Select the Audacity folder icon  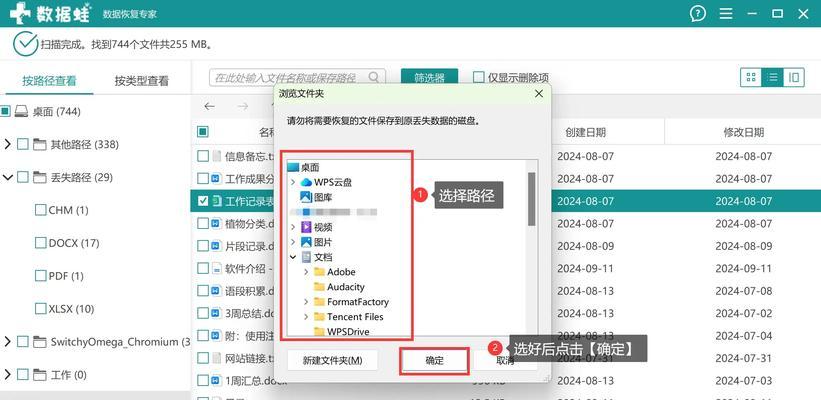tap(319, 287)
